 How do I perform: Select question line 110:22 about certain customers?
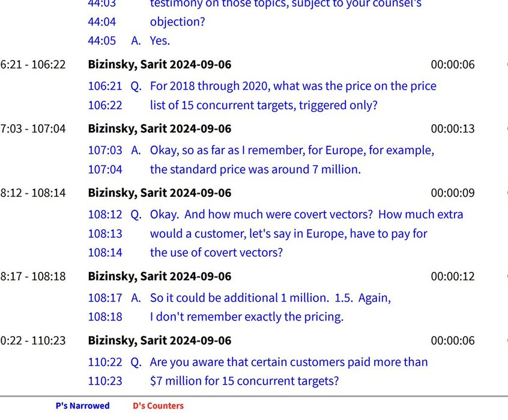coord(258,362)
